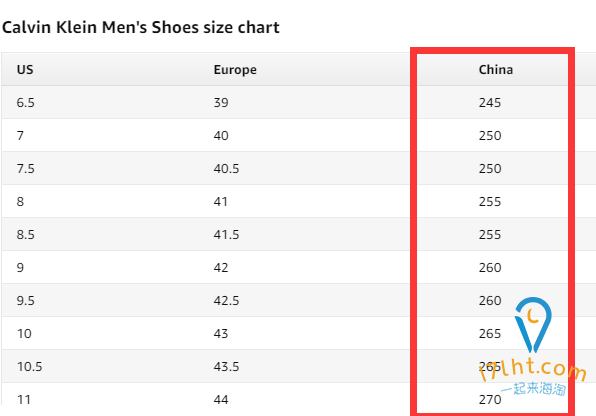Select the Europe size 39 cell
The height and width of the screenshot is (416, 596).
(x=221, y=103)
